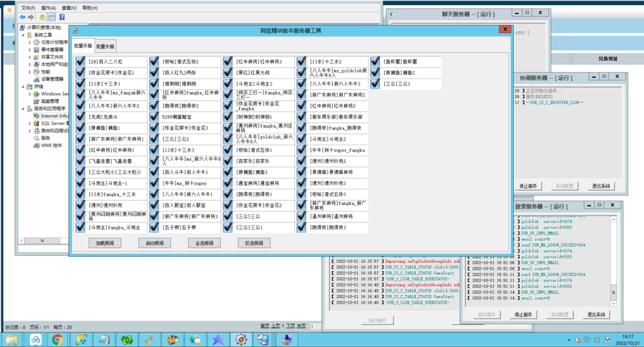Click the up-folder icon in toolbar
This screenshot has width=644, height=347.
coord(42,17)
